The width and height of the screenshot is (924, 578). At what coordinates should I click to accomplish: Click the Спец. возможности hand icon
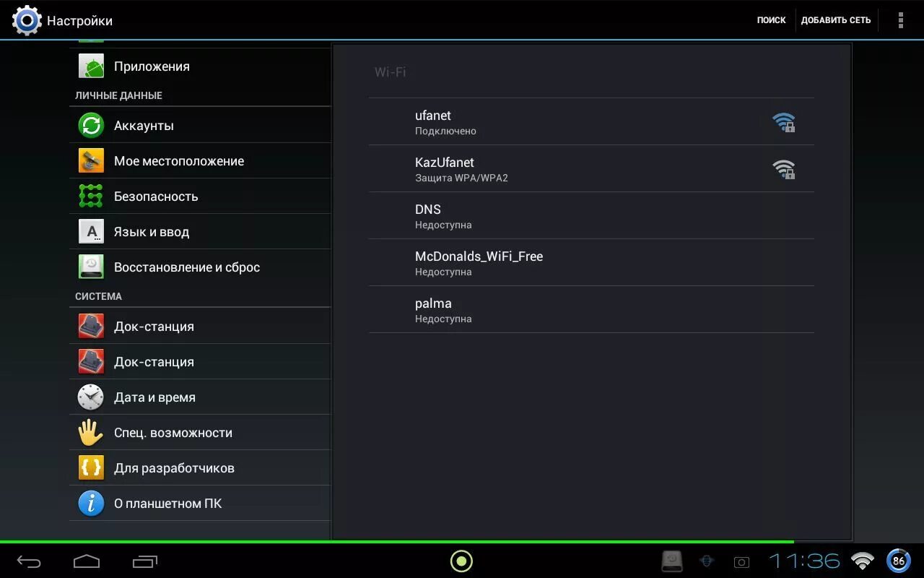coord(91,432)
